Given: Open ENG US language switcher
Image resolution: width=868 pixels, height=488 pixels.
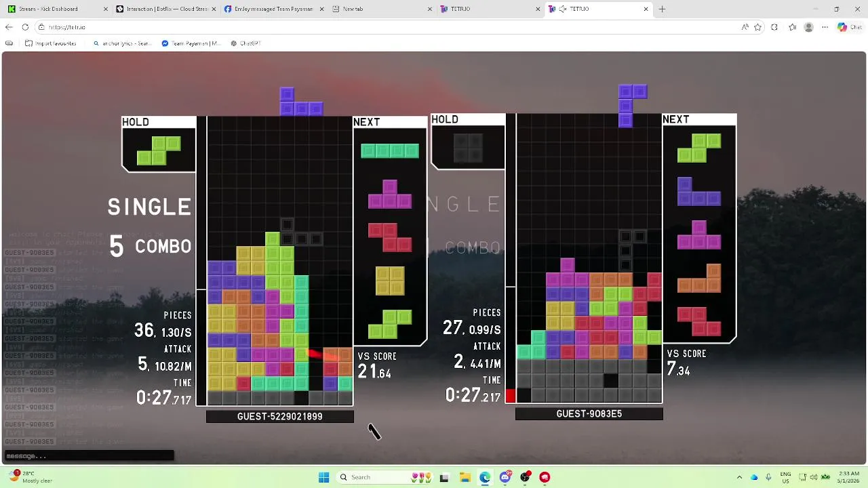Looking at the screenshot, I should [x=785, y=477].
